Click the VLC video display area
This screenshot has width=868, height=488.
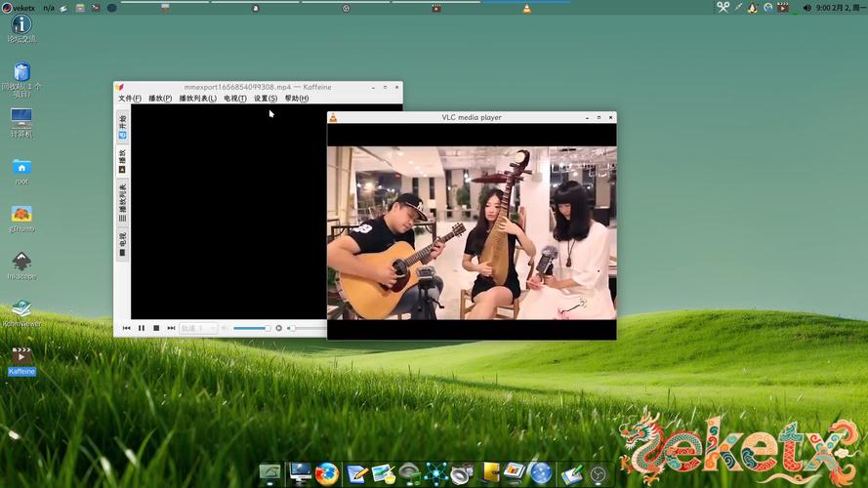[472, 232]
